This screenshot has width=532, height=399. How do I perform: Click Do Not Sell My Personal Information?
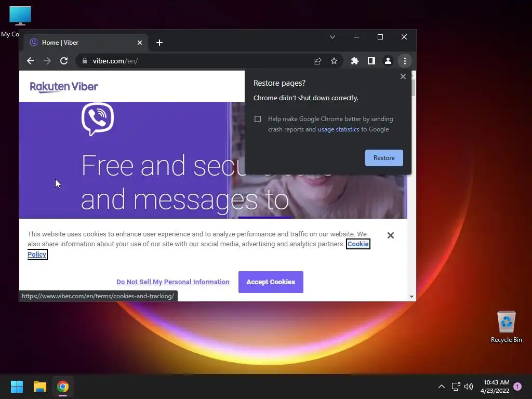point(172,282)
